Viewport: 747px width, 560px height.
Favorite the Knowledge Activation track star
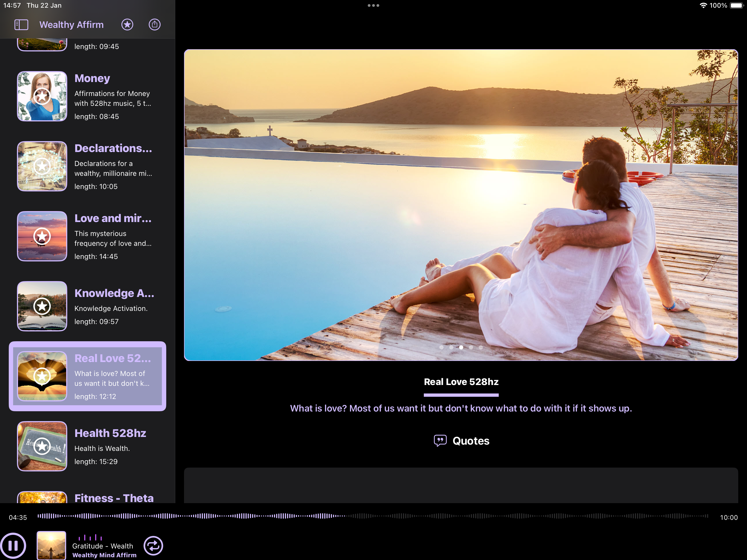click(42, 306)
